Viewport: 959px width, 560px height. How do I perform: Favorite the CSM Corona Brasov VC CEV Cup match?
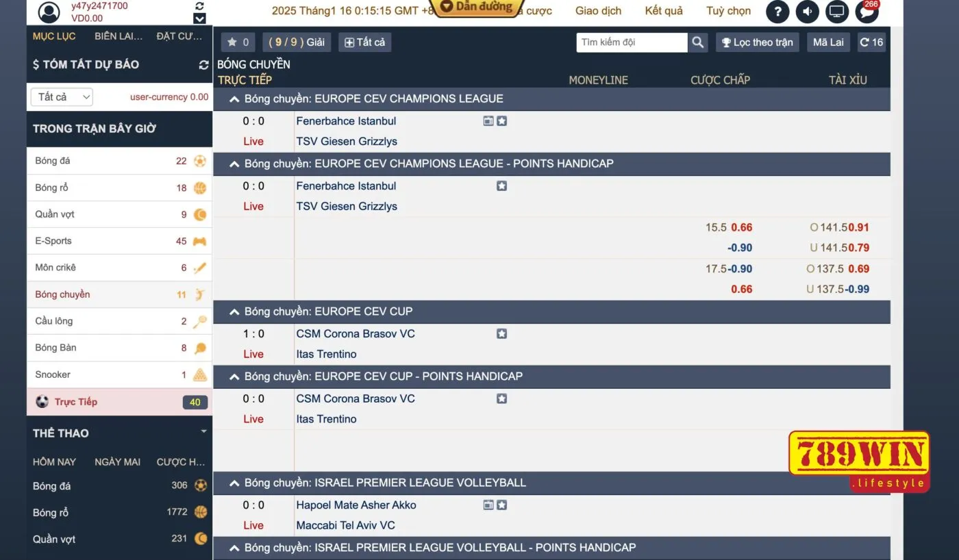pos(501,334)
